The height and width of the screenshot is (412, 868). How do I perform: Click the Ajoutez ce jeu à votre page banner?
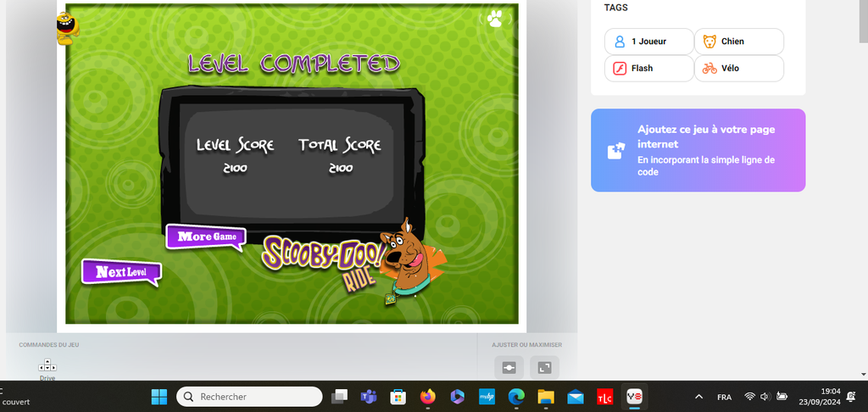coord(698,150)
